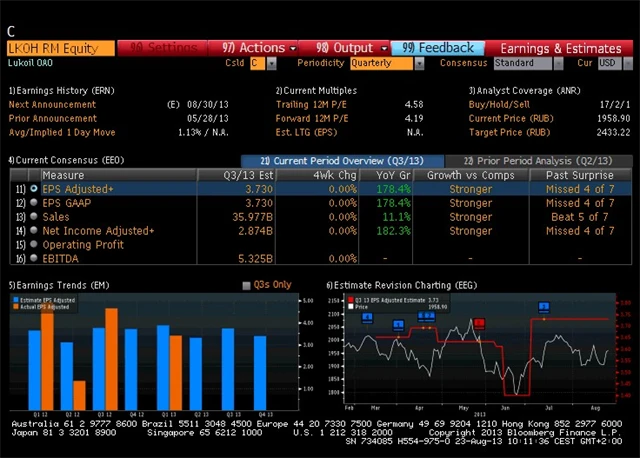Open the Csld dropdown arrow
The image size is (640, 458).
[x=271, y=63]
